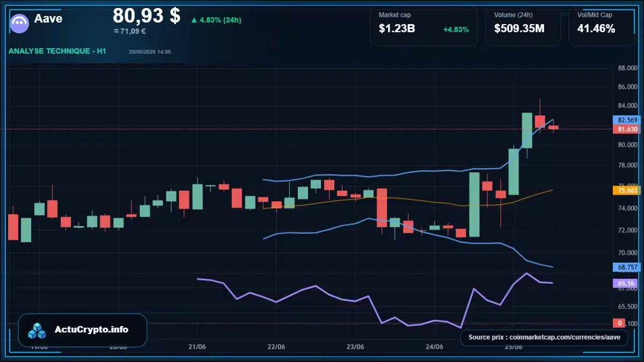Select the 21/06 date on time axis
The image size is (644, 362).
pyautogui.click(x=197, y=346)
